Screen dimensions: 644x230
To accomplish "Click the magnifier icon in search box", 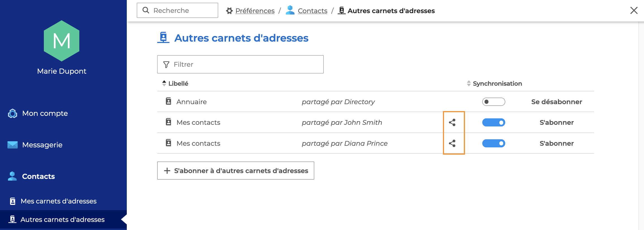I will point(146,10).
